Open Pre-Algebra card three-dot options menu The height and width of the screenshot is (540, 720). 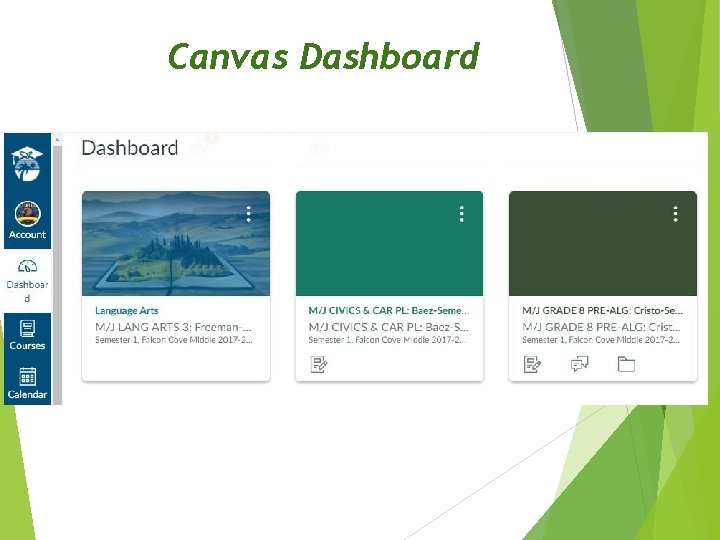tap(675, 214)
